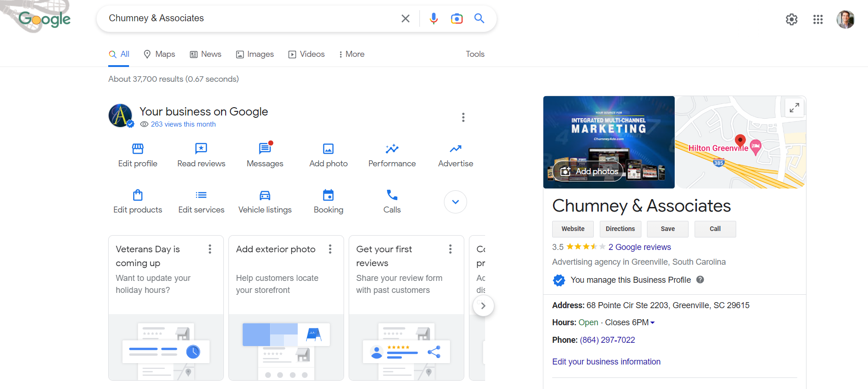Open Vehicle listings car icon

tap(265, 195)
